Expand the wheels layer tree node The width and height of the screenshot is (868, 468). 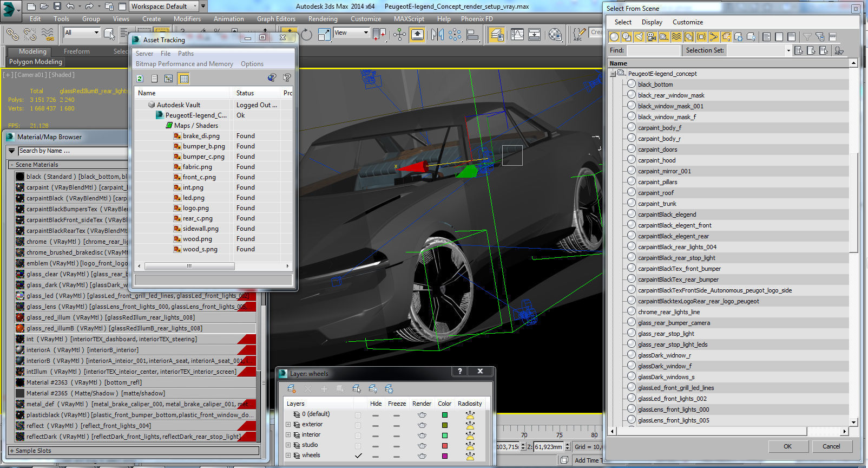tap(288, 456)
